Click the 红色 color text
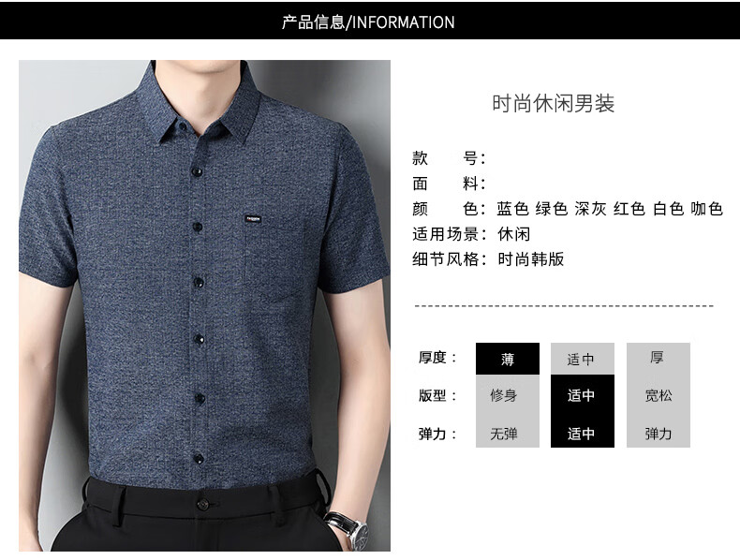Viewport: 740px width, 560px height. pos(629,209)
